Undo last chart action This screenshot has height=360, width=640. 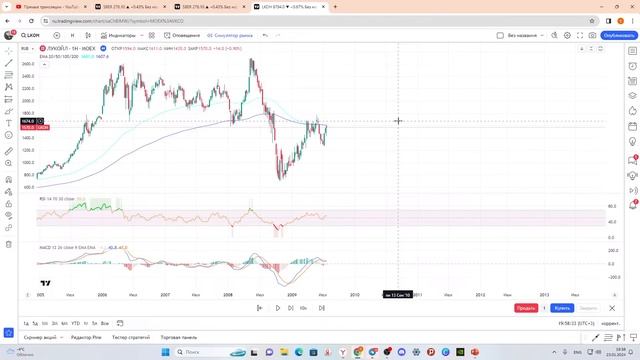(265, 36)
